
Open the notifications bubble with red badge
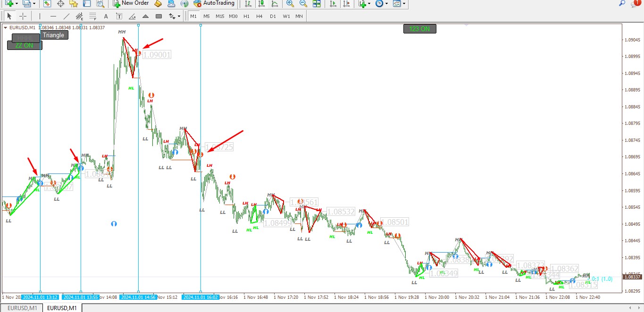pyautogui.click(x=636, y=3)
